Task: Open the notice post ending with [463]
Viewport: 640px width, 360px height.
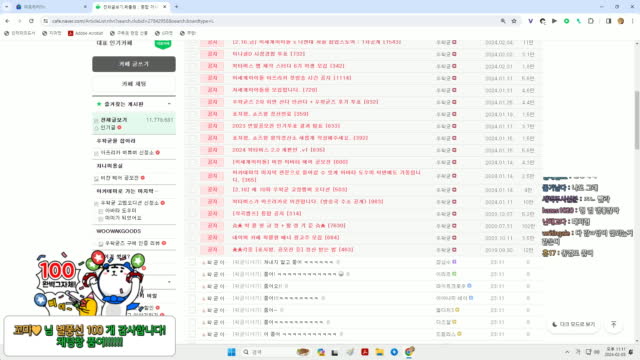Action: [293, 250]
